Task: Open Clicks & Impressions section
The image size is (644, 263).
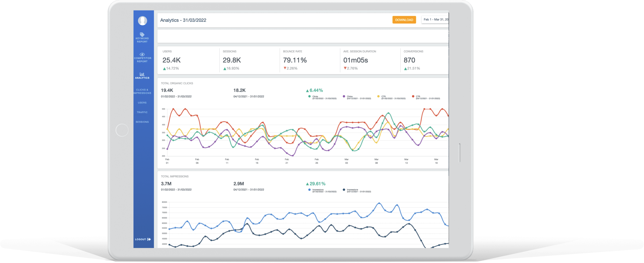Action: tap(142, 91)
